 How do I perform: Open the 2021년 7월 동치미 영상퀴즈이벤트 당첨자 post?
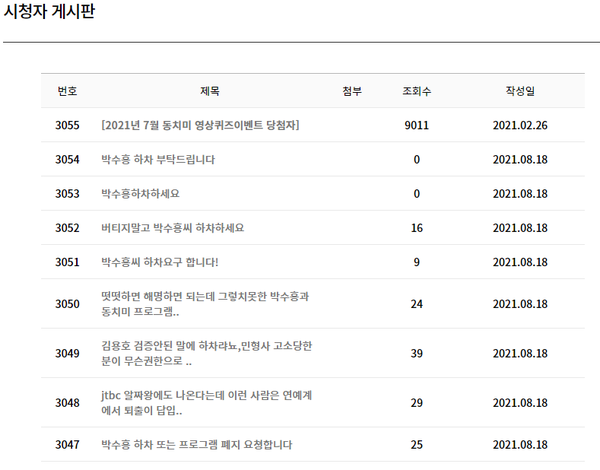click(200, 125)
